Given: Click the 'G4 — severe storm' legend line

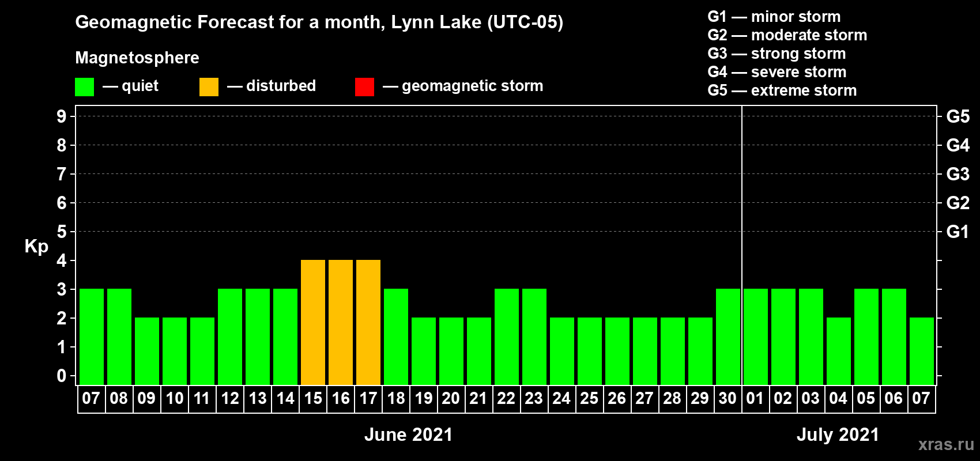Looking at the screenshot, I should point(777,72).
